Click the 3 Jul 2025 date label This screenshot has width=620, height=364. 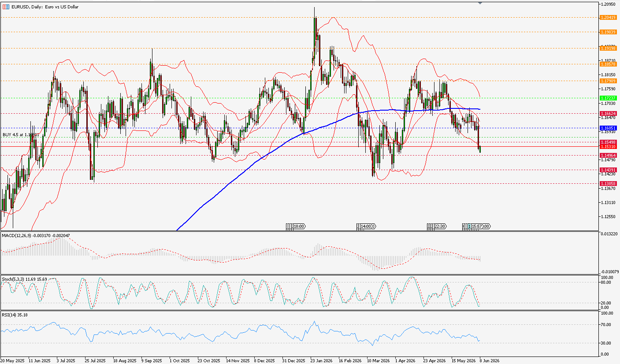[67, 360]
